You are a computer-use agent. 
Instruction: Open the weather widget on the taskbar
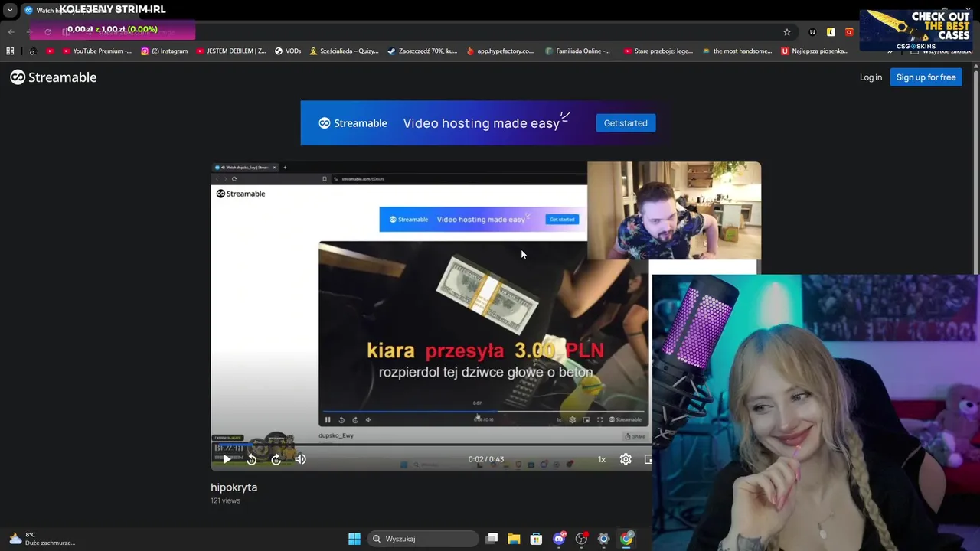tap(42, 539)
